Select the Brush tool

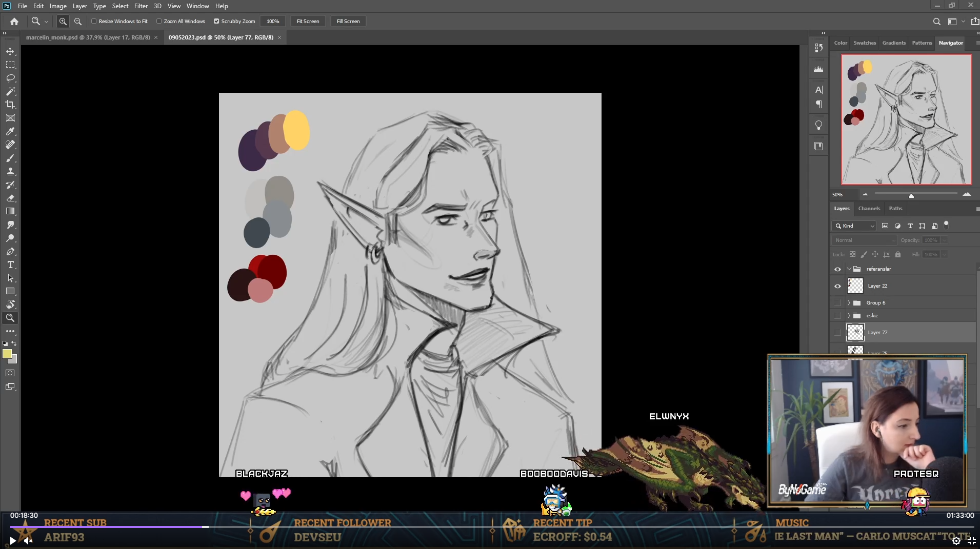point(10,158)
